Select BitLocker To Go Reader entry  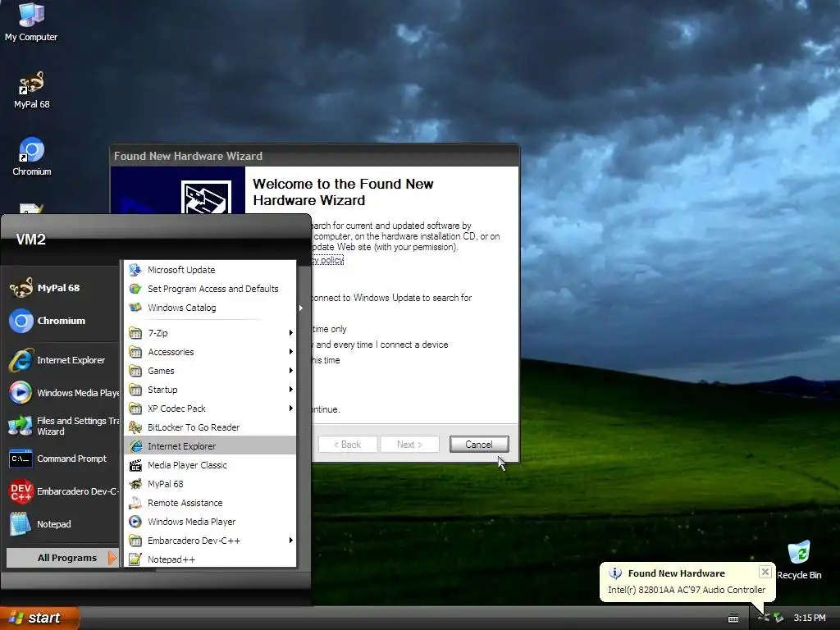pos(210,427)
